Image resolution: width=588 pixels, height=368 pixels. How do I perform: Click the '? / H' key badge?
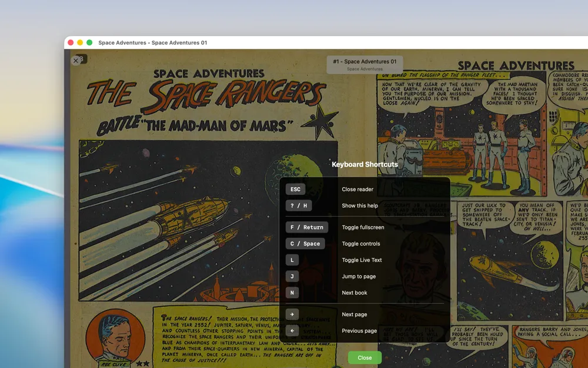pos(299,205)
